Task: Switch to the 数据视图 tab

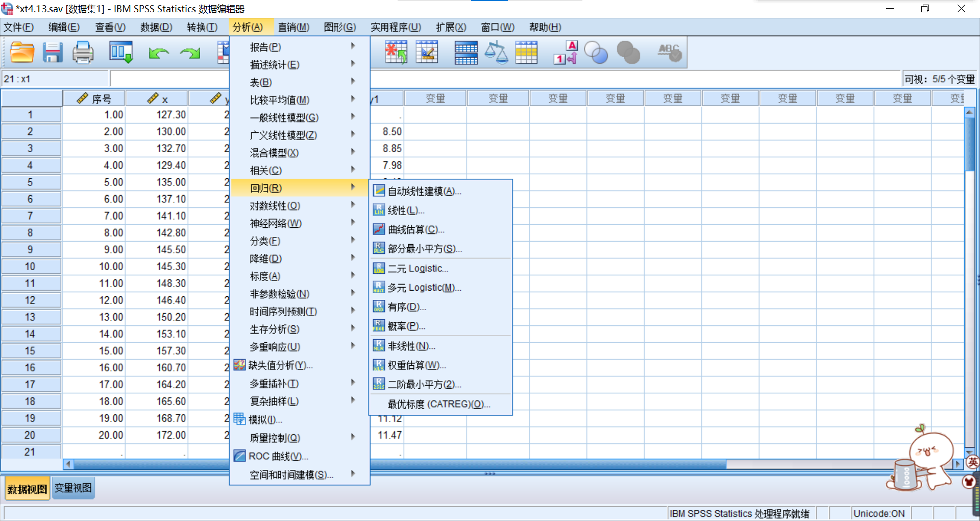Action: (x=27, y=489)
